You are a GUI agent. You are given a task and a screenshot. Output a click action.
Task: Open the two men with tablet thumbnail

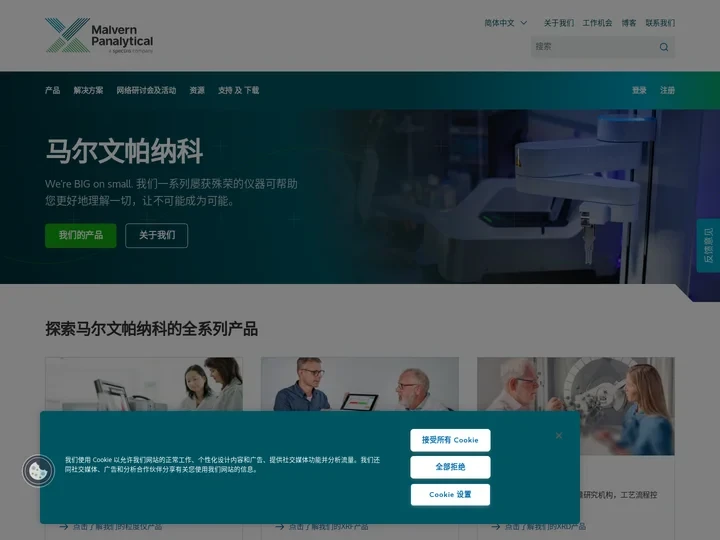pos(360,384)
